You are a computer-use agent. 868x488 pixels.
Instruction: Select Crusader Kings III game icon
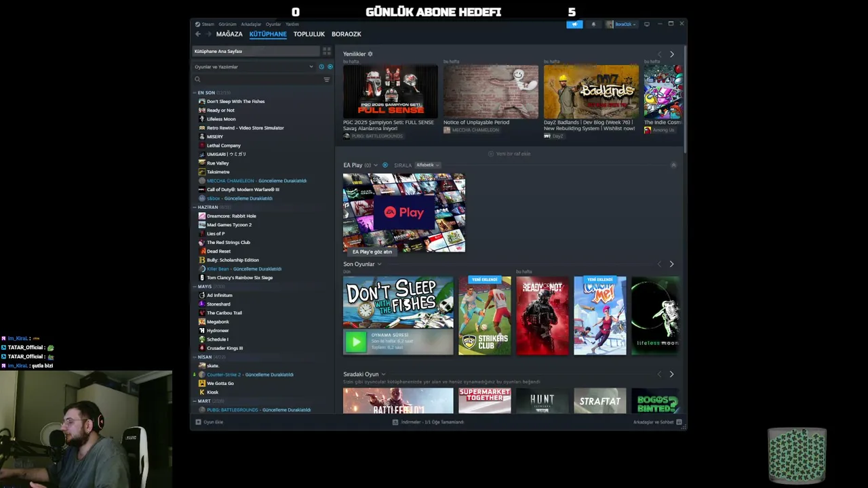[x=202, y=348]
